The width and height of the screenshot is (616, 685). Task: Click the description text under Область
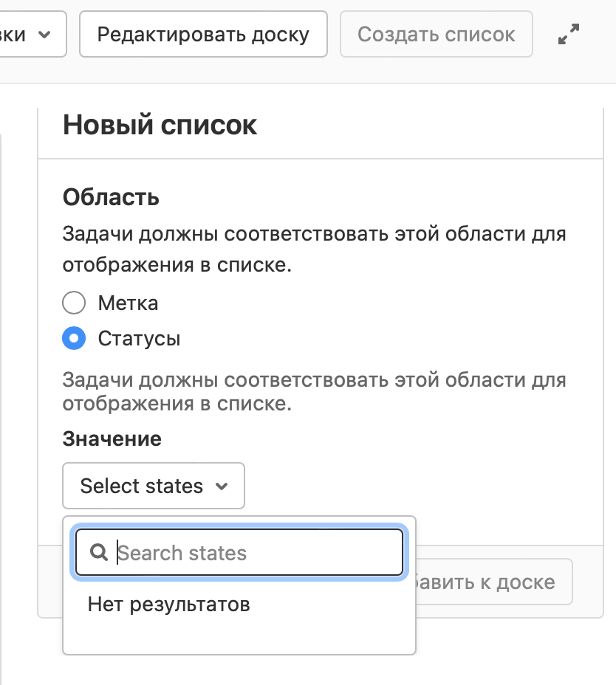coord(314,249)
